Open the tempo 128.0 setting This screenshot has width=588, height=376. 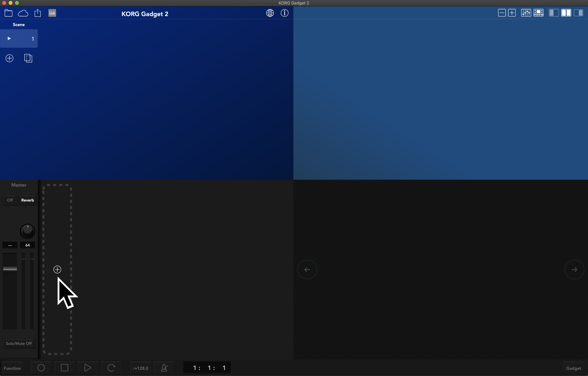click(x=140, y=368)
